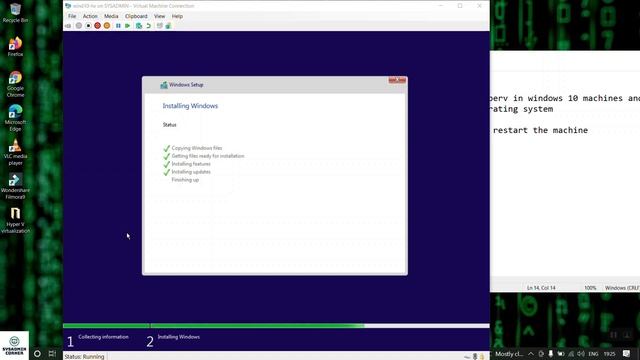Image resolution: width=640 pixels, height=360 pixels.
Task: Click the Notepad text 'restart the machine'
Action: [x=540, y=130]
